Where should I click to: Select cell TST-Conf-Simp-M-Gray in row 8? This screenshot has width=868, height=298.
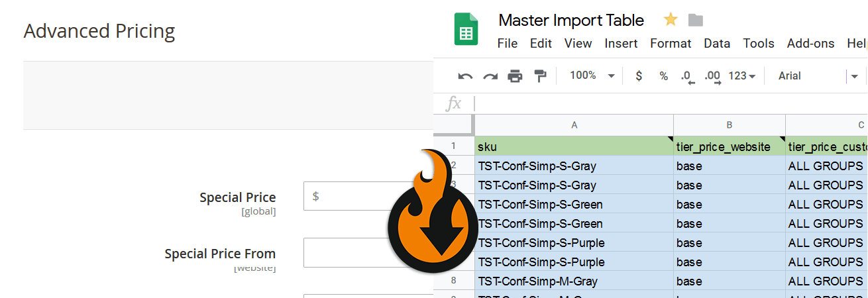tap(574, 281)
